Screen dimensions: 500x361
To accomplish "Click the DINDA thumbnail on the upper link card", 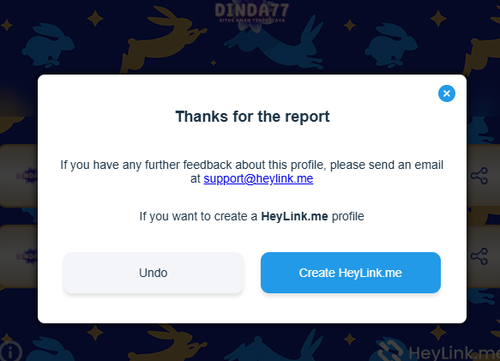I will 27,175.
